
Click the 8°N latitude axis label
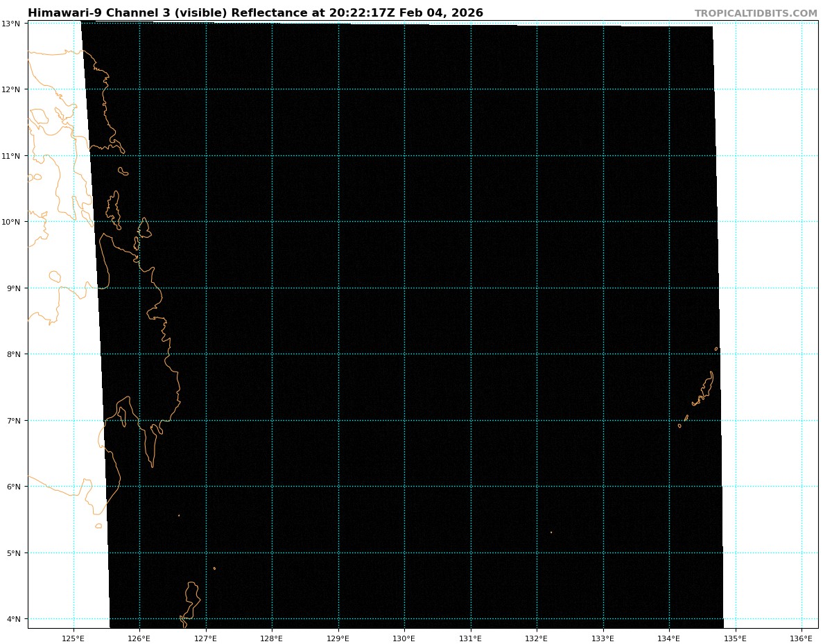point(14,354)
